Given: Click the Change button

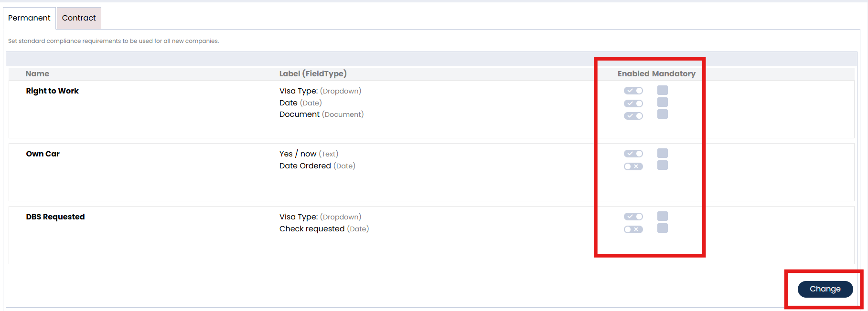Looking at the screenshot, I should pos(825,289).
